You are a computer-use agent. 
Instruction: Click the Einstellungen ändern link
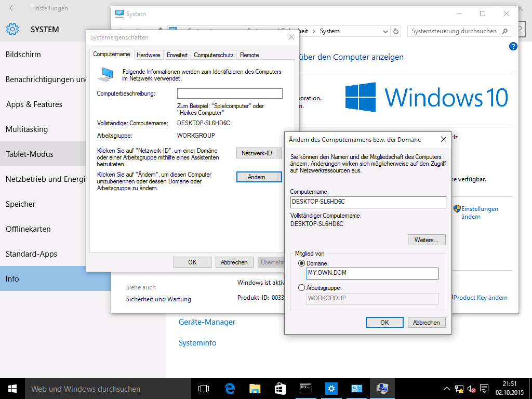click(480, 212)
